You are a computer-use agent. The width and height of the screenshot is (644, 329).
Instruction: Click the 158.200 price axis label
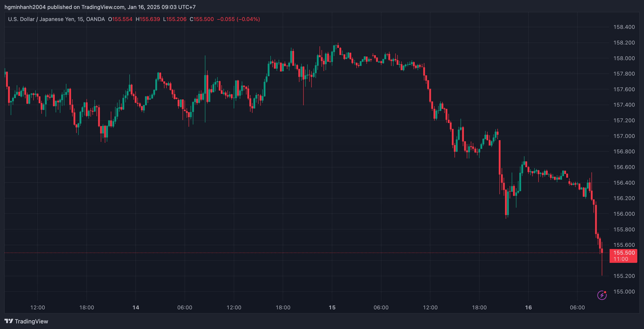[x=624, y=42]
